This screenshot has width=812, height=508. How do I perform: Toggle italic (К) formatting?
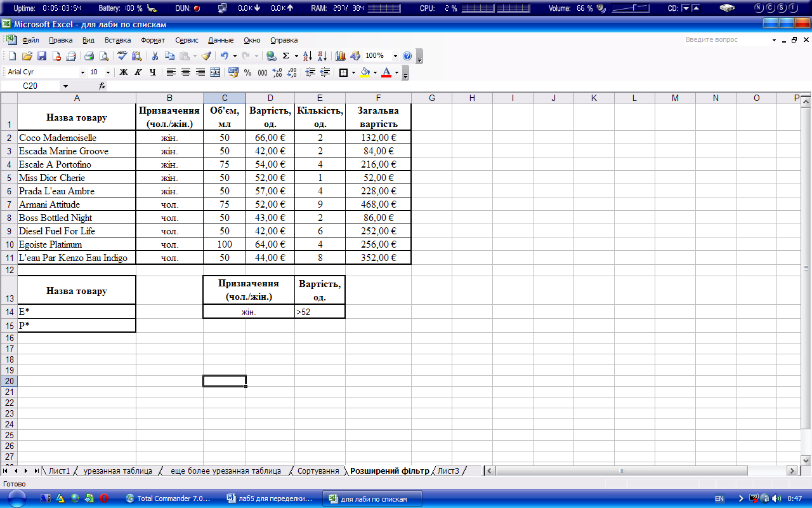coord(138,72)
